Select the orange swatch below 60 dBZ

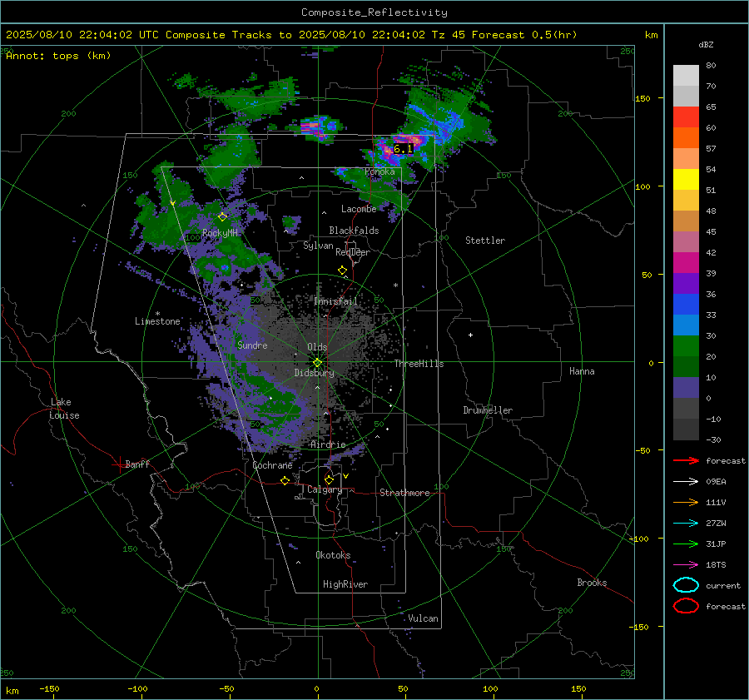pyautogui.click(x=686, y=137)
